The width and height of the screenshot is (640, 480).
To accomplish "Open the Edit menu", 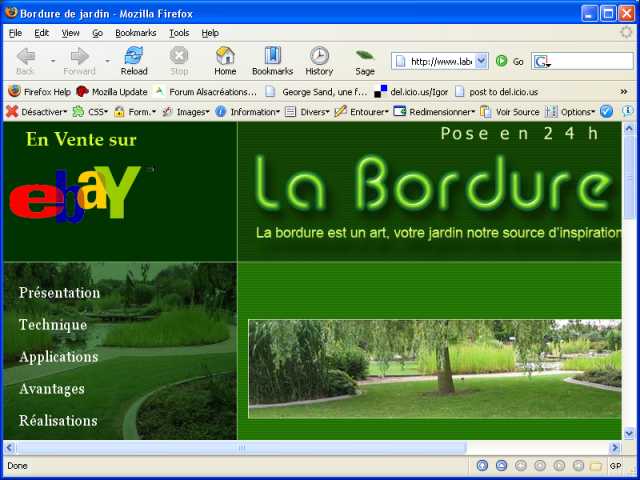I will tap(42, 33).
